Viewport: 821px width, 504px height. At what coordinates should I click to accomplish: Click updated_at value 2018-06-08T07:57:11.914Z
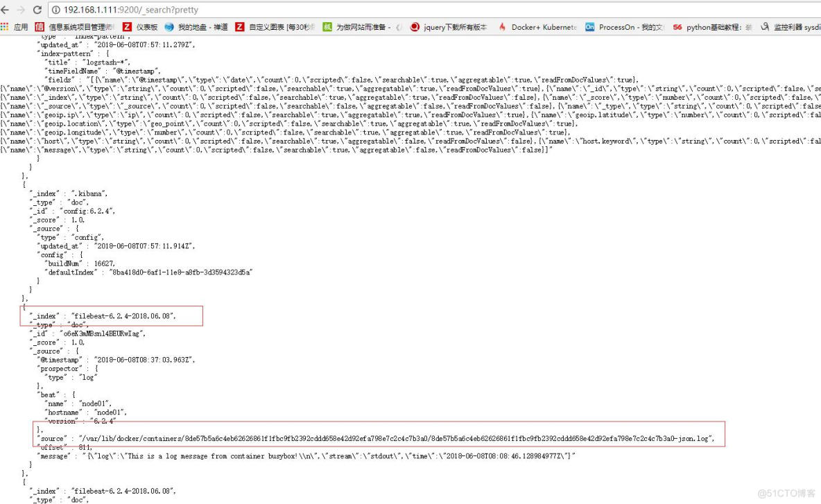tap(144, 246)
